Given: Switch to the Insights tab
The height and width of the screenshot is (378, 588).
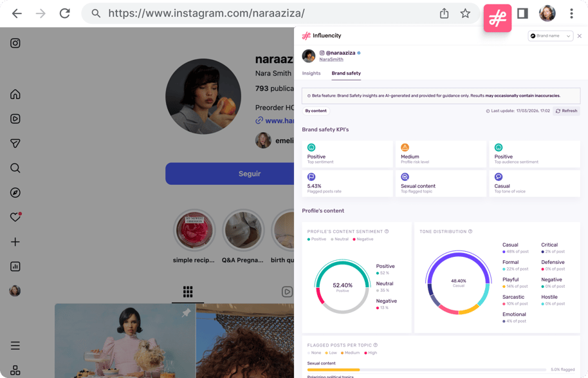Looking at the screenshot, I should pyautogui.click(x=311, y=73).
